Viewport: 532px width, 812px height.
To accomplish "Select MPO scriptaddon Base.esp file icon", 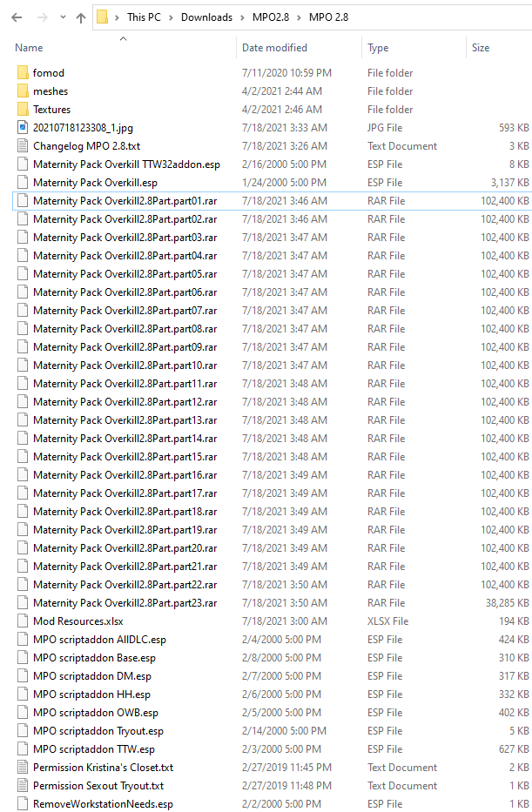I will (x=23, y=658).
